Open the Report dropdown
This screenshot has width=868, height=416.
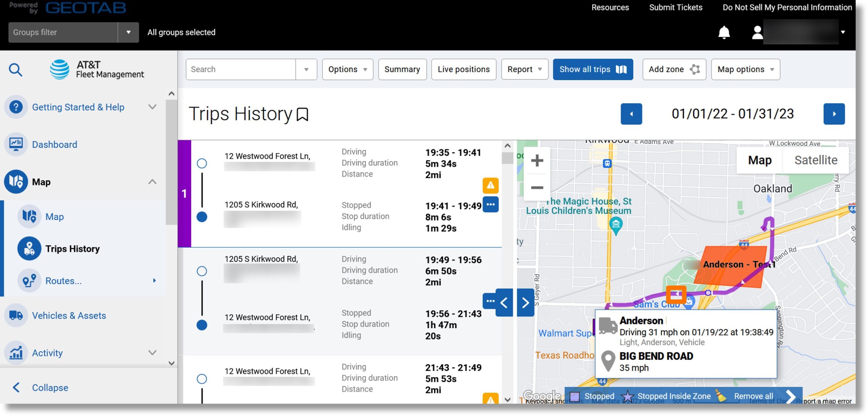[525, 69]
